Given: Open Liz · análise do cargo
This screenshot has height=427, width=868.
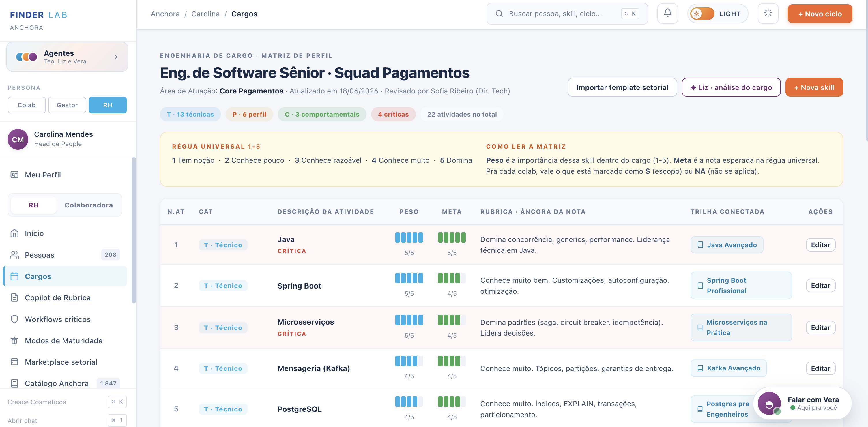Looking at the screenshot, I should 731,87.
